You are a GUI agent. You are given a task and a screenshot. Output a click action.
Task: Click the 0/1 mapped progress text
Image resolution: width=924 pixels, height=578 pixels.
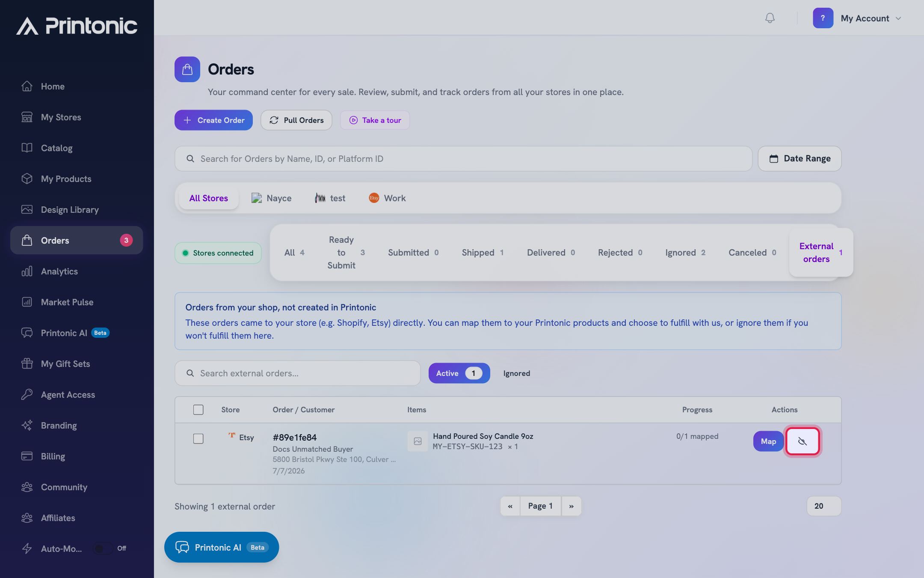(x=697, y=436)
